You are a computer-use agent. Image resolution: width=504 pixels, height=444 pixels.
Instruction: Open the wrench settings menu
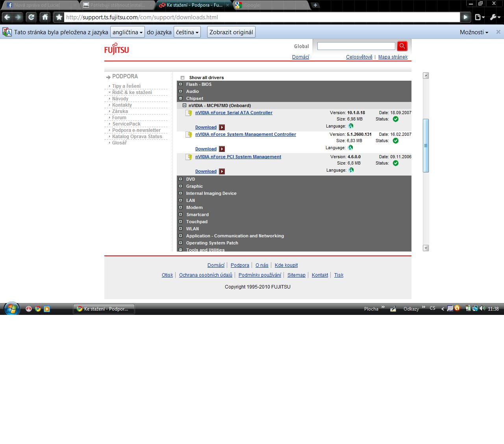[x=495, y=17]
